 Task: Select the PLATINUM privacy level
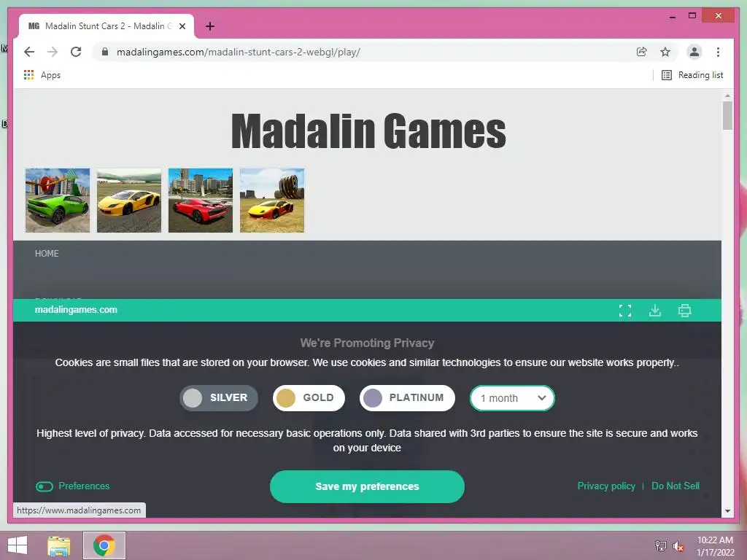(407, 398)
